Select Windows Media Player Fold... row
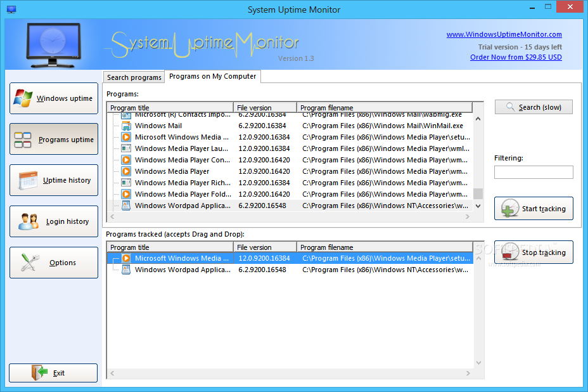This screenshot has width=588, height=392. click(x=290, y=194)
